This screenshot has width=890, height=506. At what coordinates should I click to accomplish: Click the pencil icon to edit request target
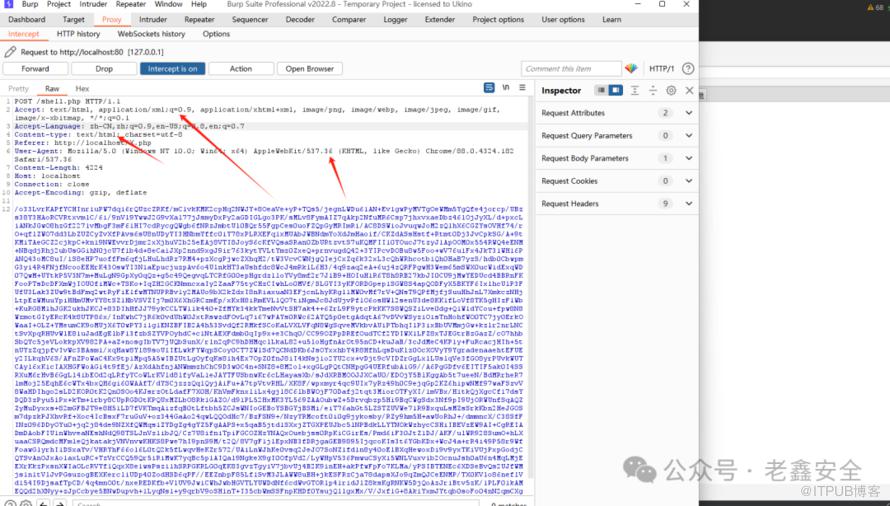(10, 52)
